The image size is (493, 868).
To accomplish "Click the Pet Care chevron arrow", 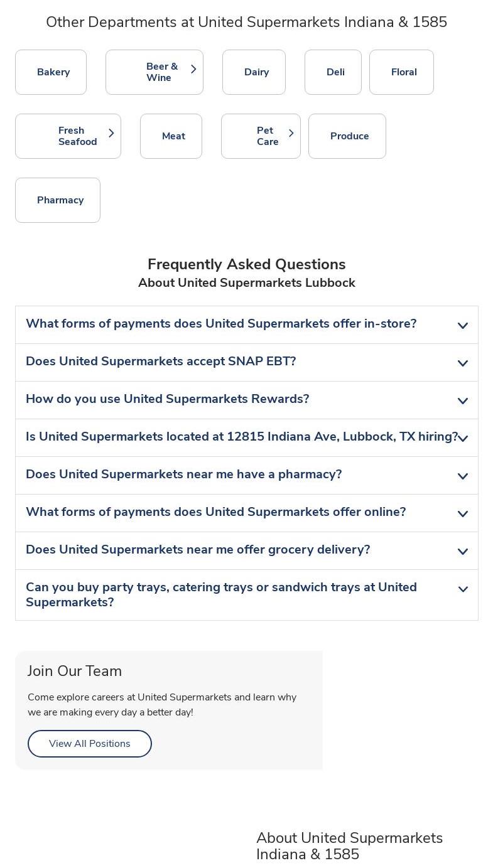I will click(291, 133).
